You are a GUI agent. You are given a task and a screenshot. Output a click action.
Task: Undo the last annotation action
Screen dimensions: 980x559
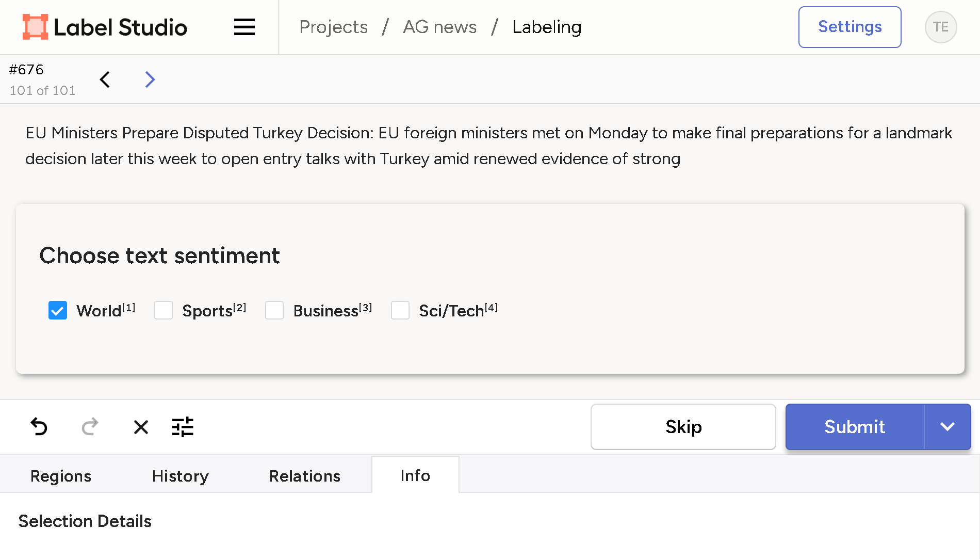pyautogui.click(x=39, y=427)
